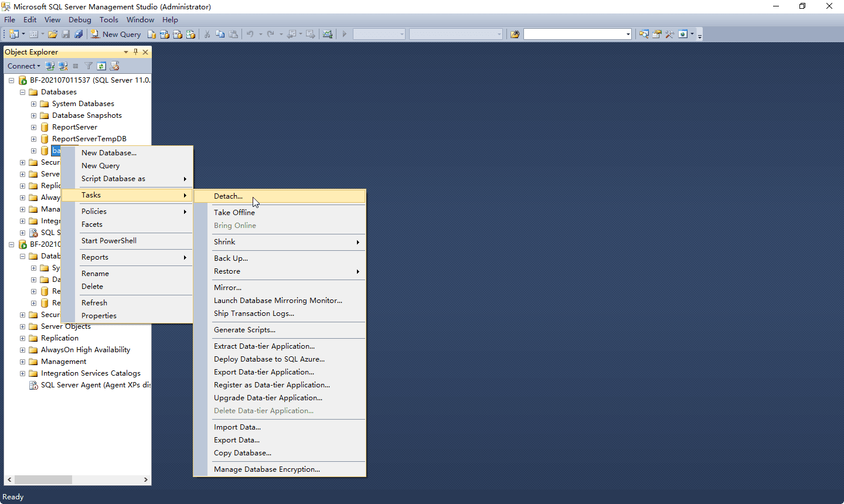Click the Activity Monitor toolbar icon

click(328, 34)
